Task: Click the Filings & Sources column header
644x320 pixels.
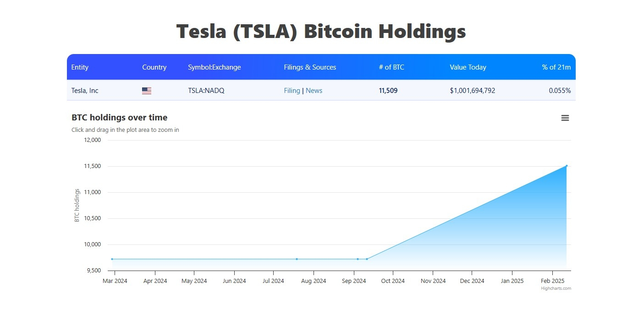Action: 310,67
